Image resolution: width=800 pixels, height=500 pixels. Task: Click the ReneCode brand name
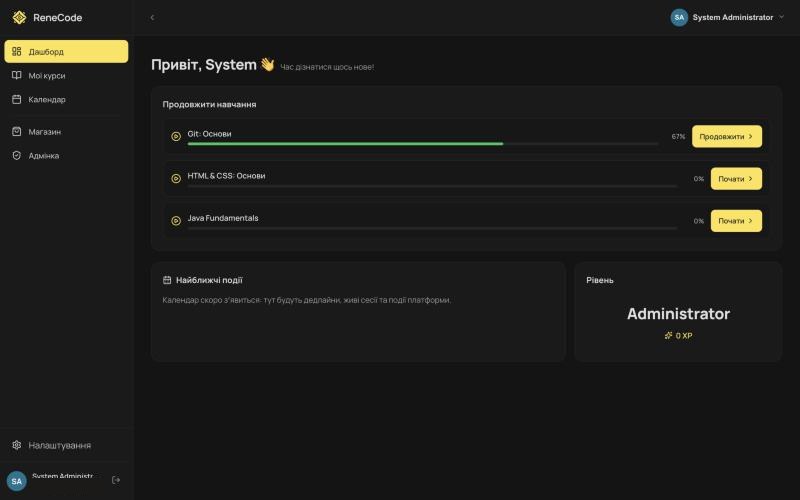coord(58,17)
